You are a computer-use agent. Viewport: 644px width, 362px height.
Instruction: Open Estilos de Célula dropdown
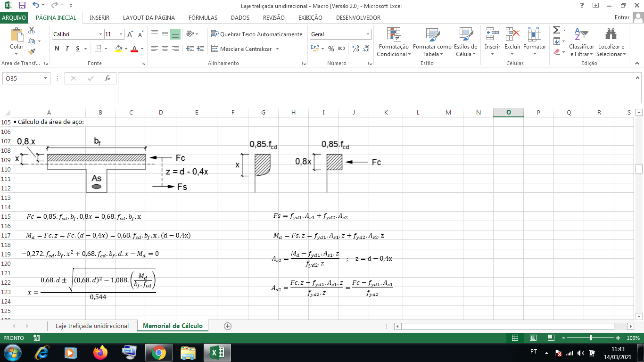pos(465,42)
